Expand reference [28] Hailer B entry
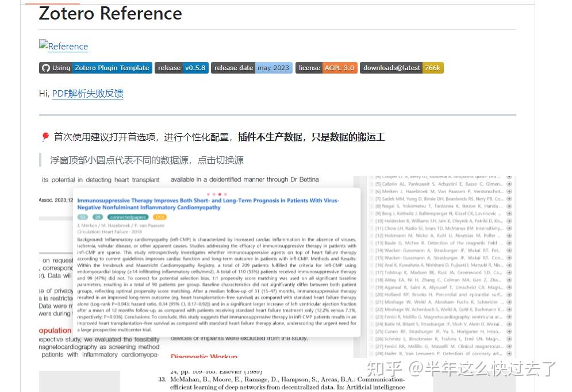572x392 pixels. [x=509, y=353]
